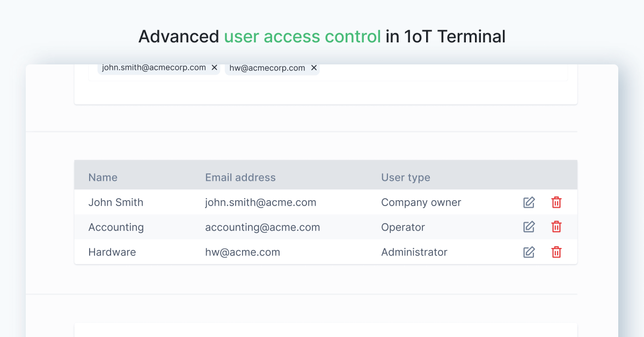This screenshot has height=337, width=644.
Task: Click the email recipient input field
Action: coord(429,70)
